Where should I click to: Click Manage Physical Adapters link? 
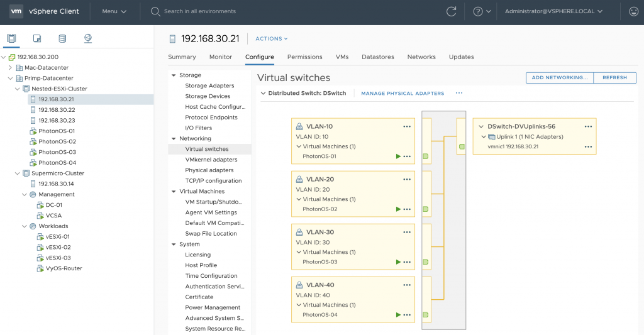pyautogui.click(x=402, y=94)
